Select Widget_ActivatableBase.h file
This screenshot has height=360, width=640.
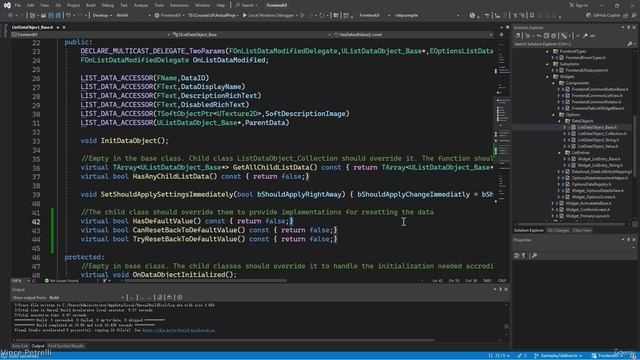pos(588,203)
